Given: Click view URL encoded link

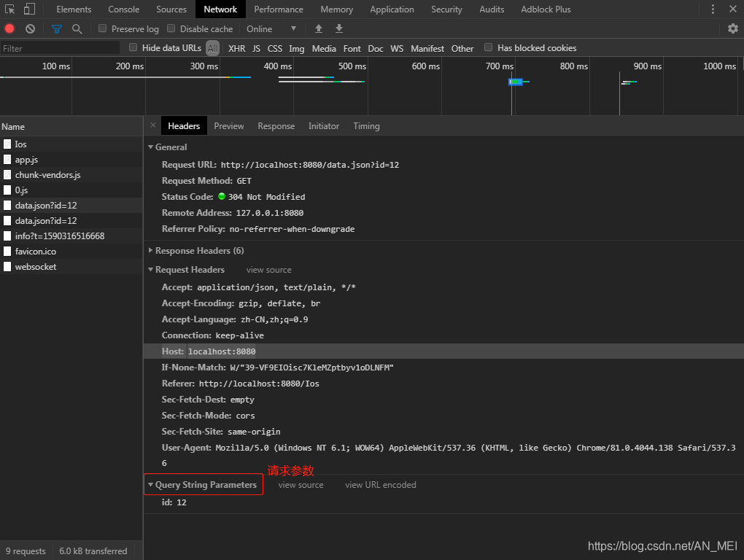Looking at the screenshot, I should pyautogui.click(x=381, y=485).
